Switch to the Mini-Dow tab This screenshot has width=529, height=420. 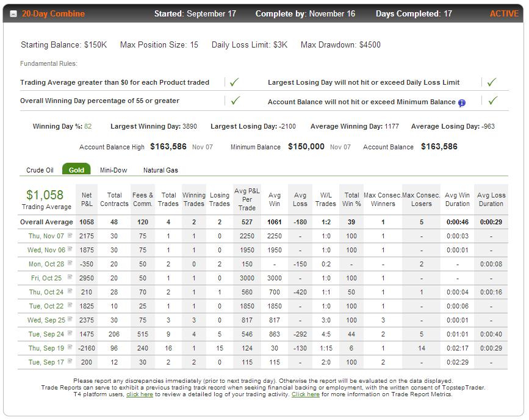[113, 170]
